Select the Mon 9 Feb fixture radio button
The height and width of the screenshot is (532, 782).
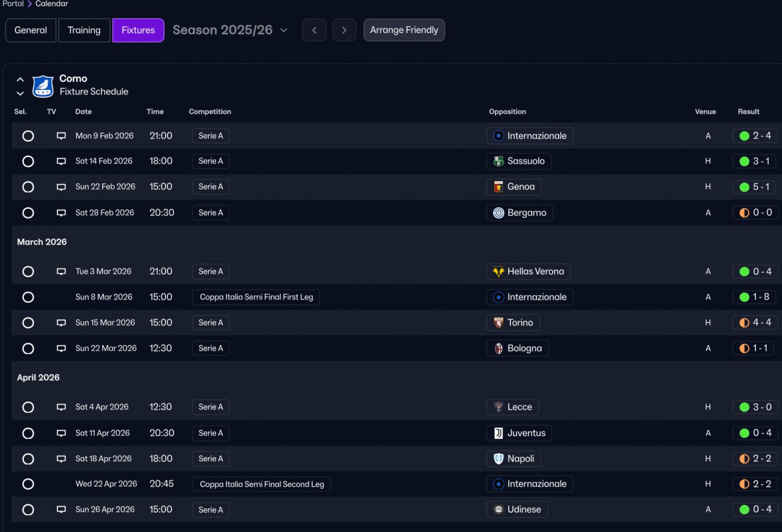tap(28, 136)
